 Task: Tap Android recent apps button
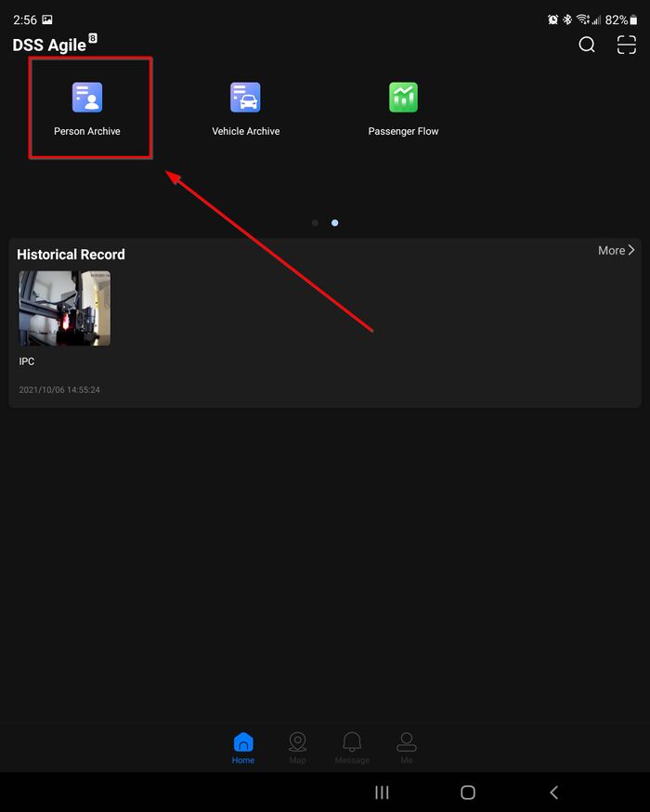tap(382, 792)
